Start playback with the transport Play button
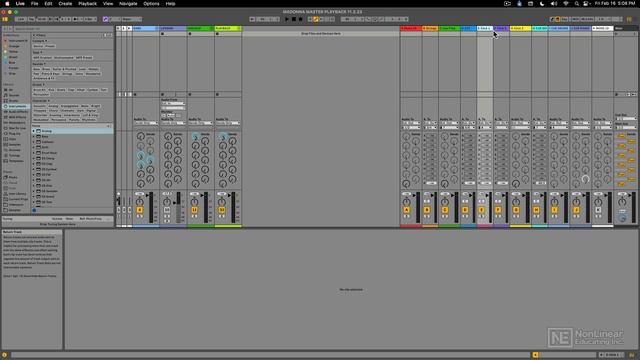 [287, 19]
